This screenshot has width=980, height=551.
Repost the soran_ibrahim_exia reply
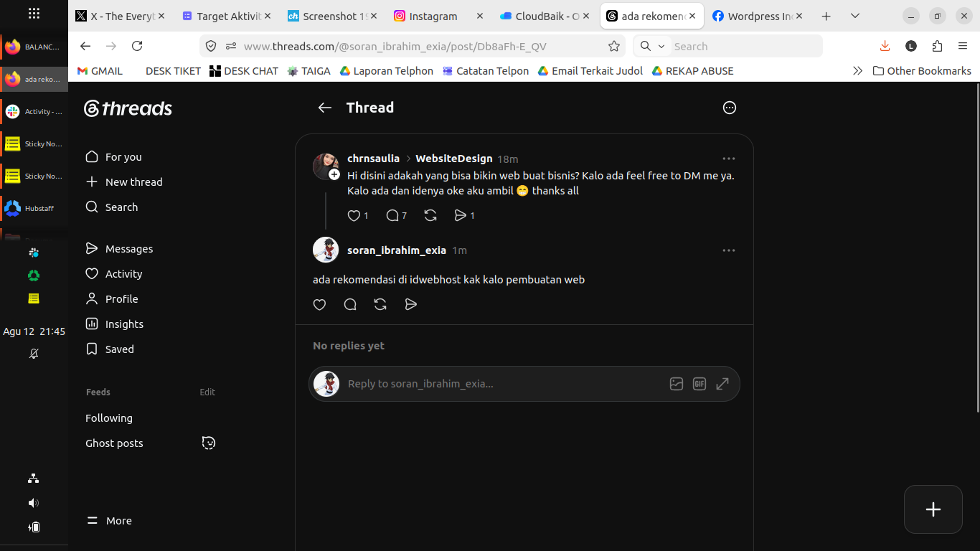point(380,305)
